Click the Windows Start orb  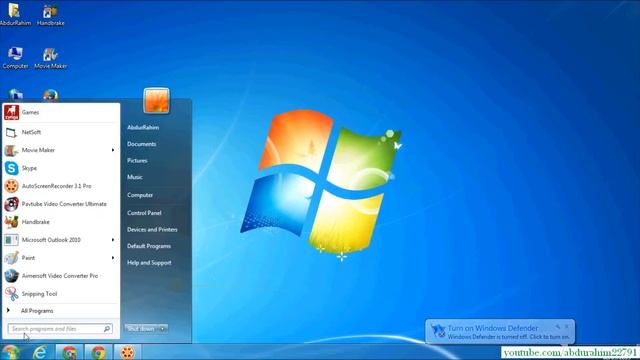(x=10, y=352)
